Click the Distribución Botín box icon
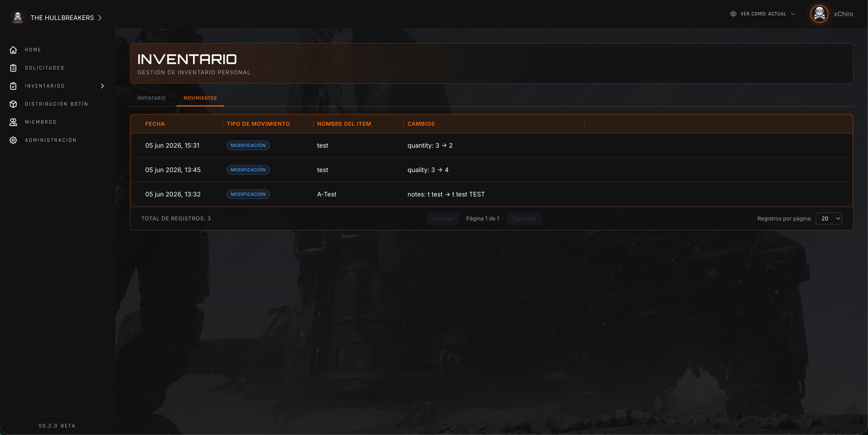Screen dimensions: 868x435 [13, 104]
